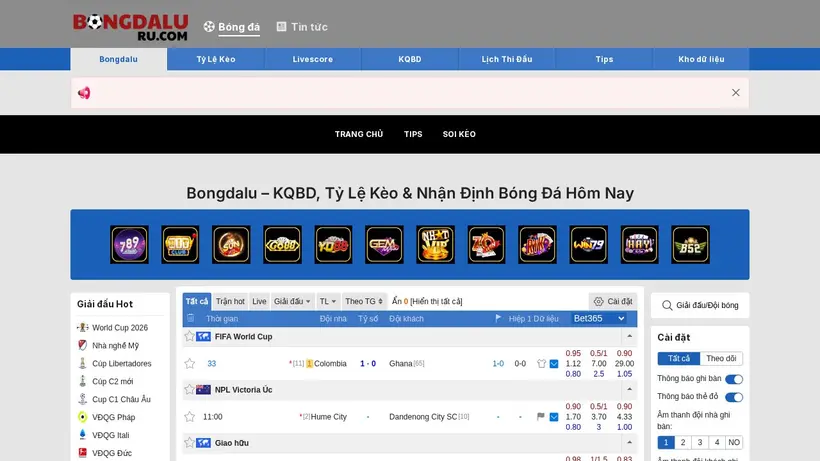Open the B52 sponsor icon

coord(690,245)
